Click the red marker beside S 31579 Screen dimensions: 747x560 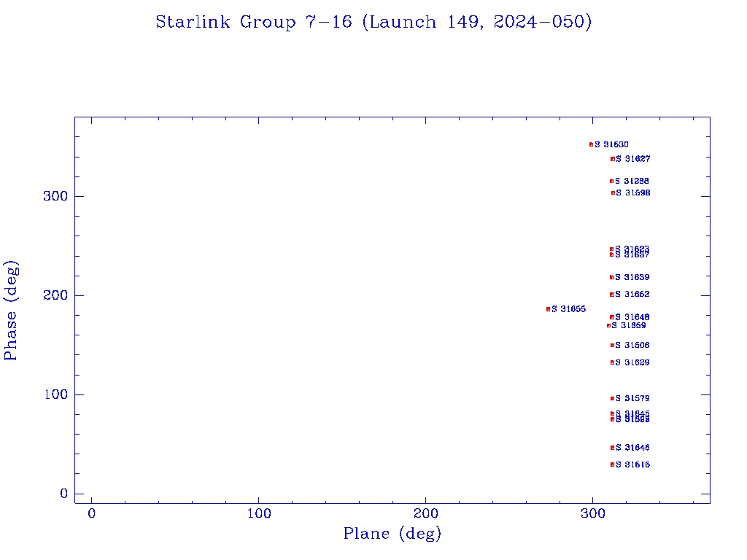[612, 399]
